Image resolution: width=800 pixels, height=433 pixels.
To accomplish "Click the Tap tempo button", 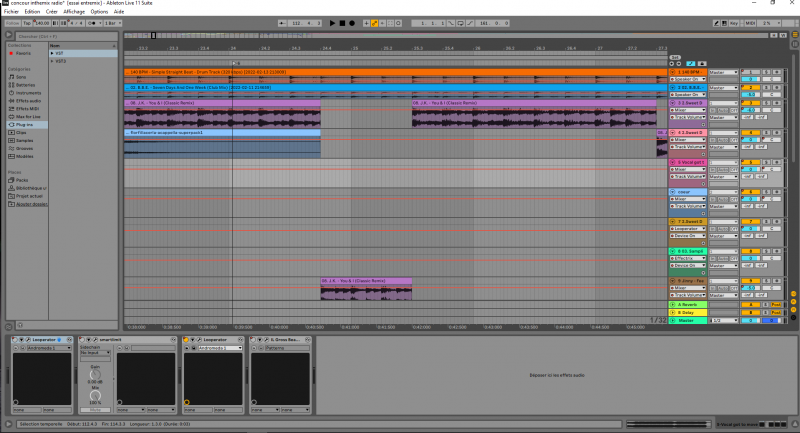I will point(29,22).
